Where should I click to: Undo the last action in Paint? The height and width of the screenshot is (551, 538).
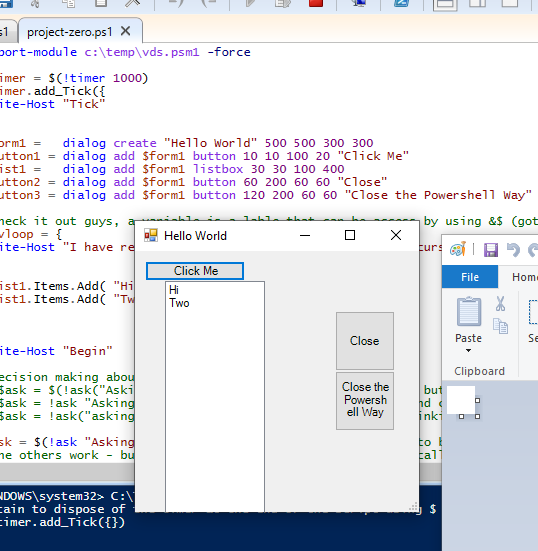point(513,250)
